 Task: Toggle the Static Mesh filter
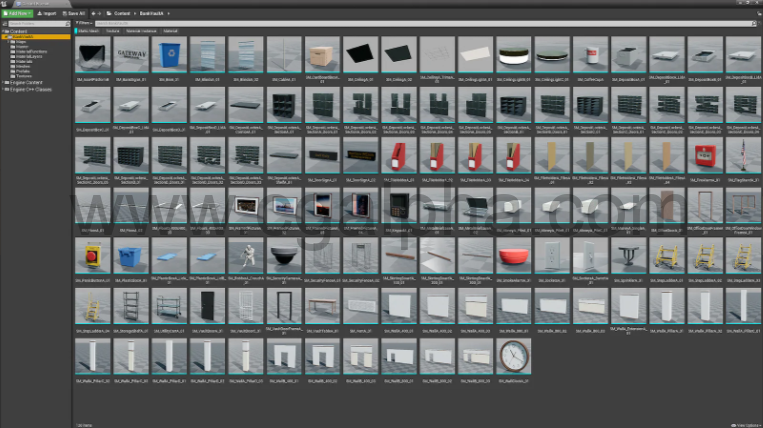coord(88,31)
